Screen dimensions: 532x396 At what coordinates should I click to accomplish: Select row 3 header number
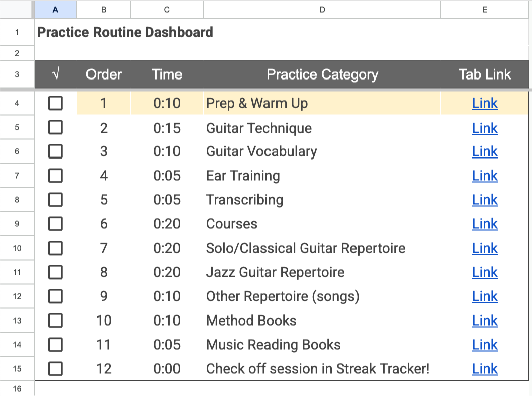(17, 74)
